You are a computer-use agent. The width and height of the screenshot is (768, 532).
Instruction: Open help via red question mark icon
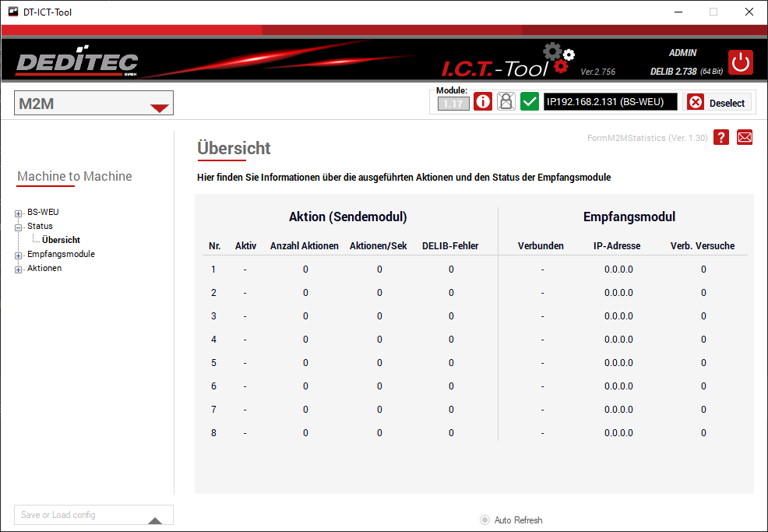click(721, 138)
